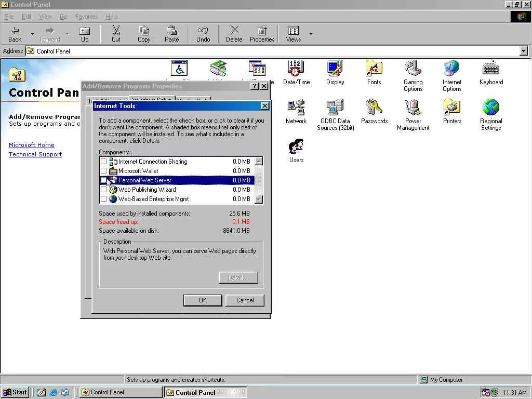Expand the Views dropdown arrow
Viewport: 532px width, 399px height.
coord(311,34)
